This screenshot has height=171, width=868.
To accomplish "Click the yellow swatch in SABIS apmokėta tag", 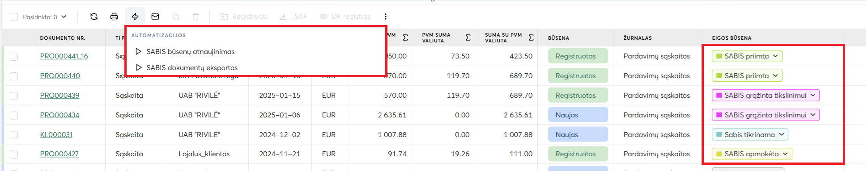I will point(719,154).
